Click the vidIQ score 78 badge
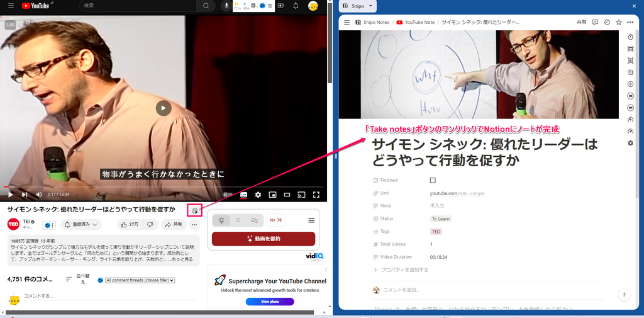The image size is (644, 318). [275, 220]
